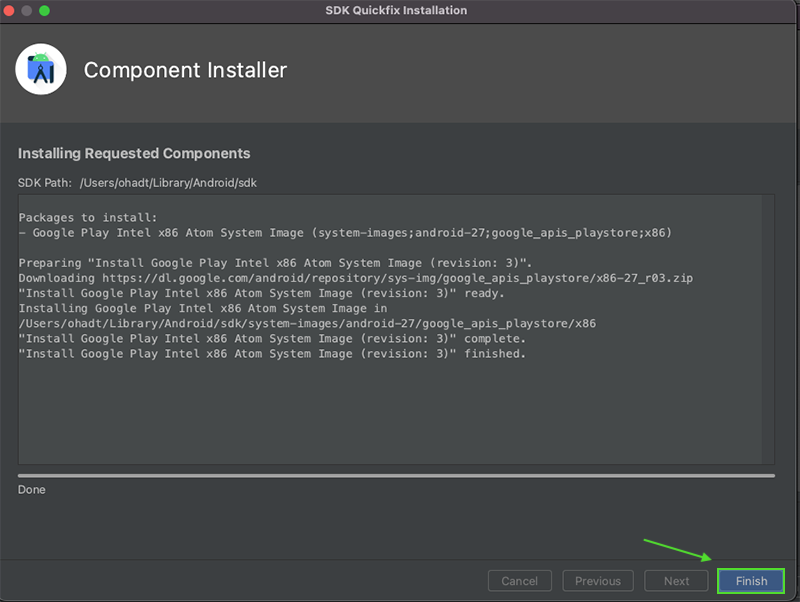
Task: Minimize the window with the yellow button
Action: tap(27, 11)
